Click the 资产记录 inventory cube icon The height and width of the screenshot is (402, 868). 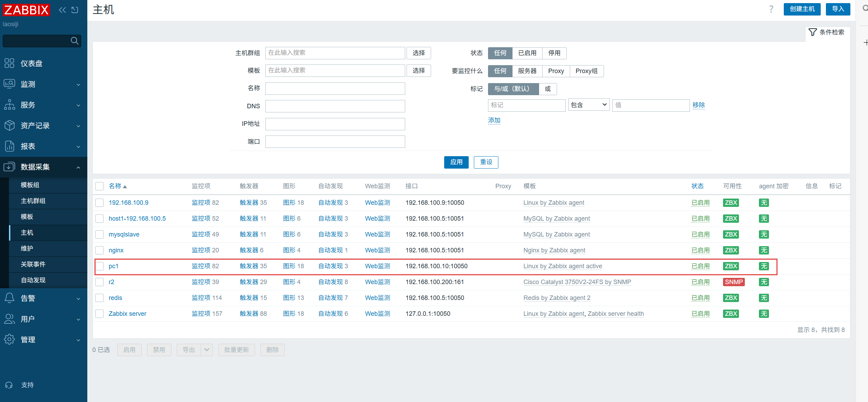coord(9,125)
